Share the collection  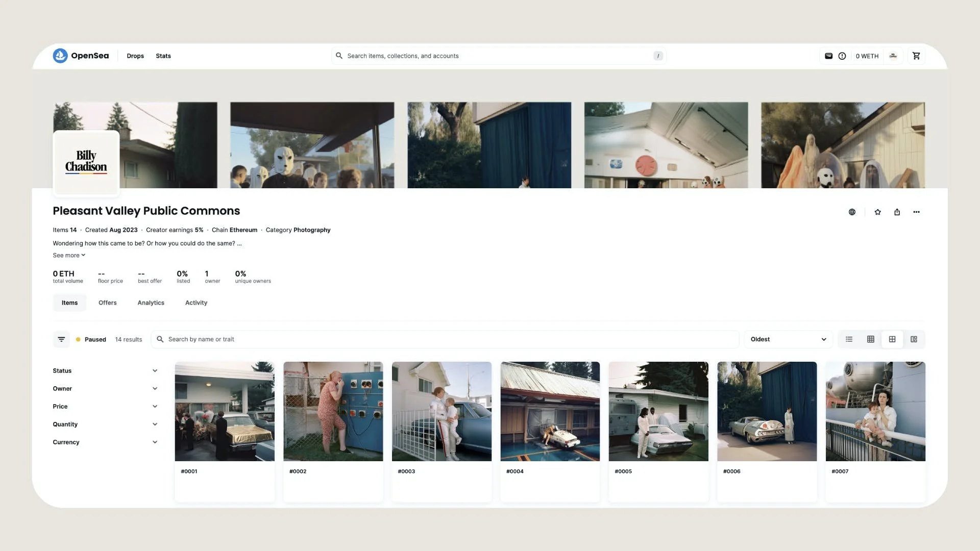[x=897, y=212]
